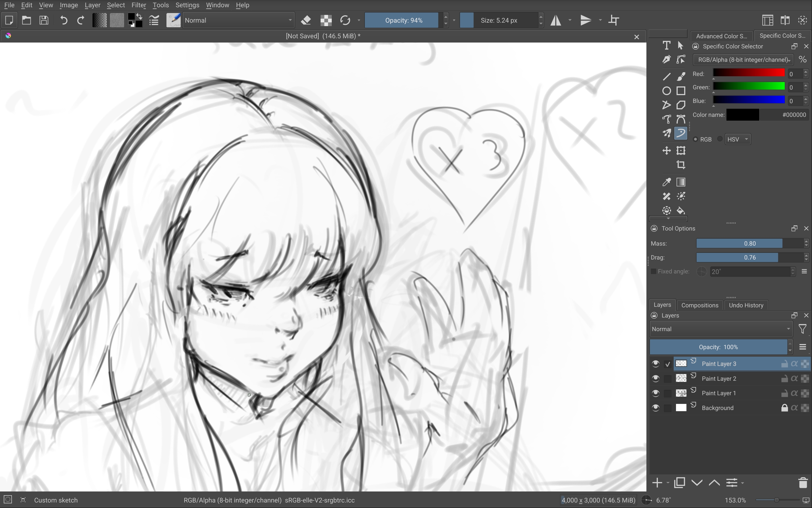812x508 pixels.
Task: Move the layer down
Action: (x=697, y=483)
